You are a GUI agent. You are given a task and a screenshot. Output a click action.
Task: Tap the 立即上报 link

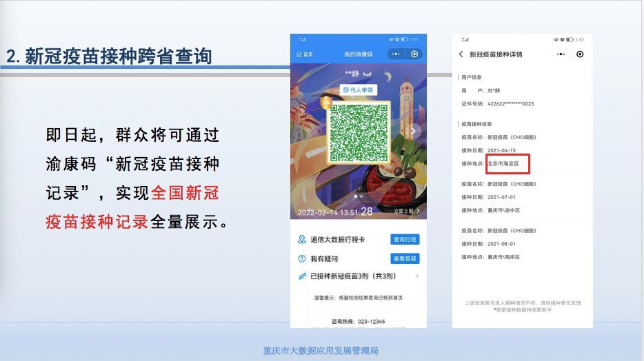pos(406,211)
